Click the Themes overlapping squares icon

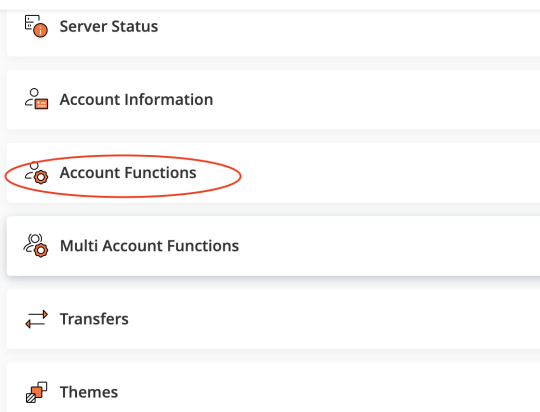[37, 392]
